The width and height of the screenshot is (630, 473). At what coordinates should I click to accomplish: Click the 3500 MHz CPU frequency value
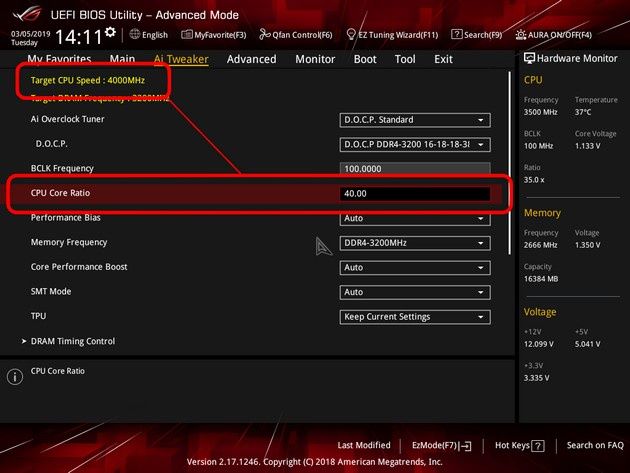(540, 112)
